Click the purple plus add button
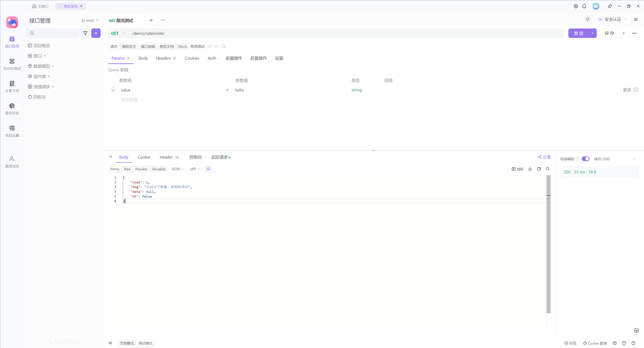 point(96,33)
